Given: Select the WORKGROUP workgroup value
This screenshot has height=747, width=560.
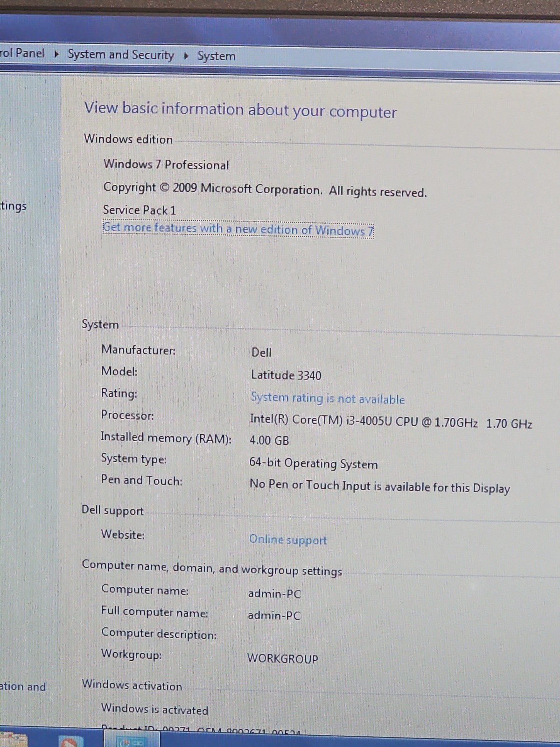Looking at the screenshot, I should (x=282, y=658).
